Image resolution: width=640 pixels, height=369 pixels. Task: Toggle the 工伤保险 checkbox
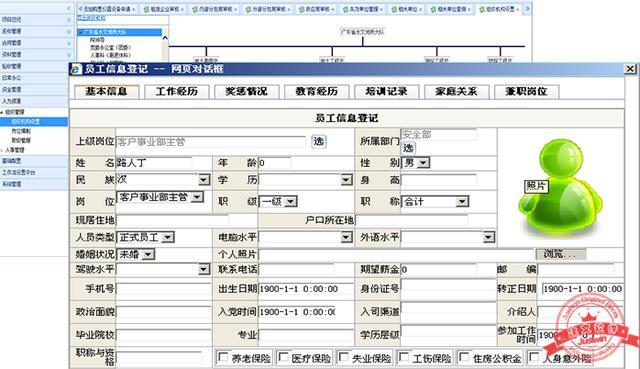403,357
